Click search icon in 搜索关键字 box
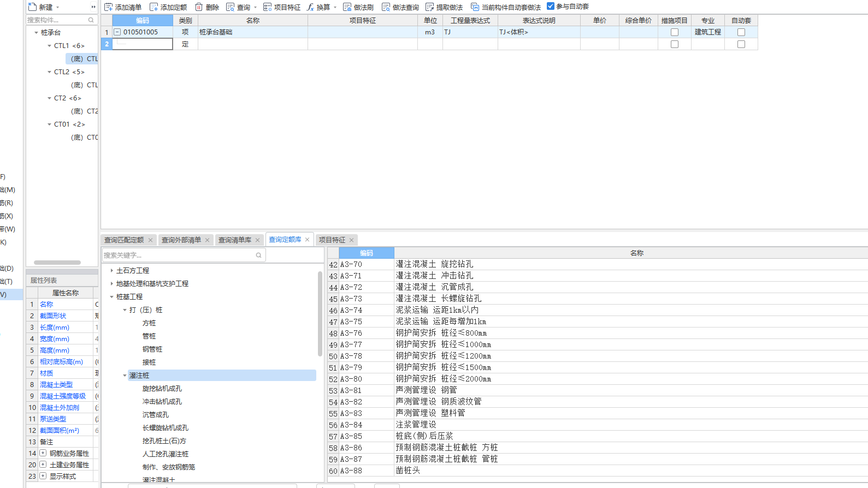 pos(258,255)
